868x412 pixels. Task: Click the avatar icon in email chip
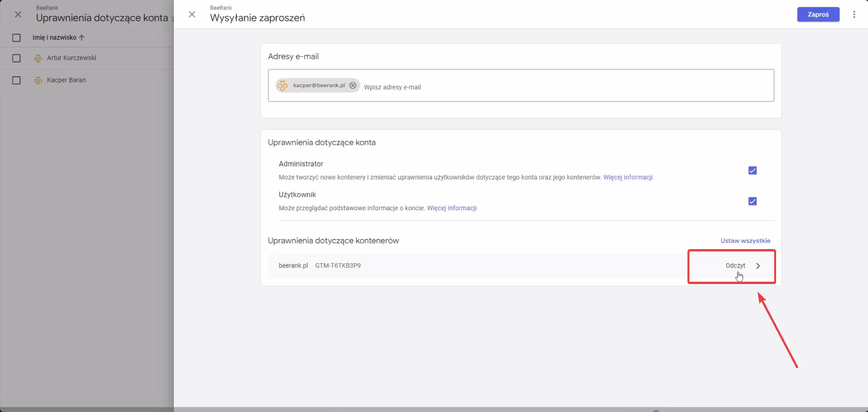pos(283,86)
